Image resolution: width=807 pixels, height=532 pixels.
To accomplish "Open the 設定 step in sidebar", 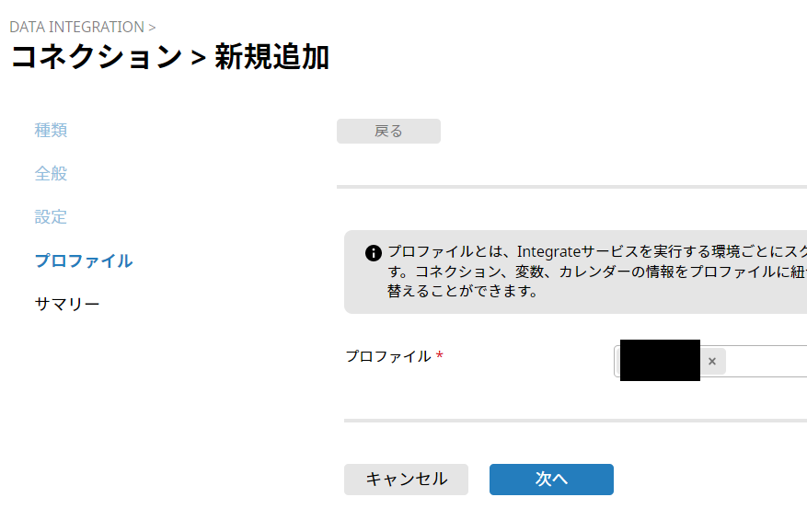I will tap(51, 217).
